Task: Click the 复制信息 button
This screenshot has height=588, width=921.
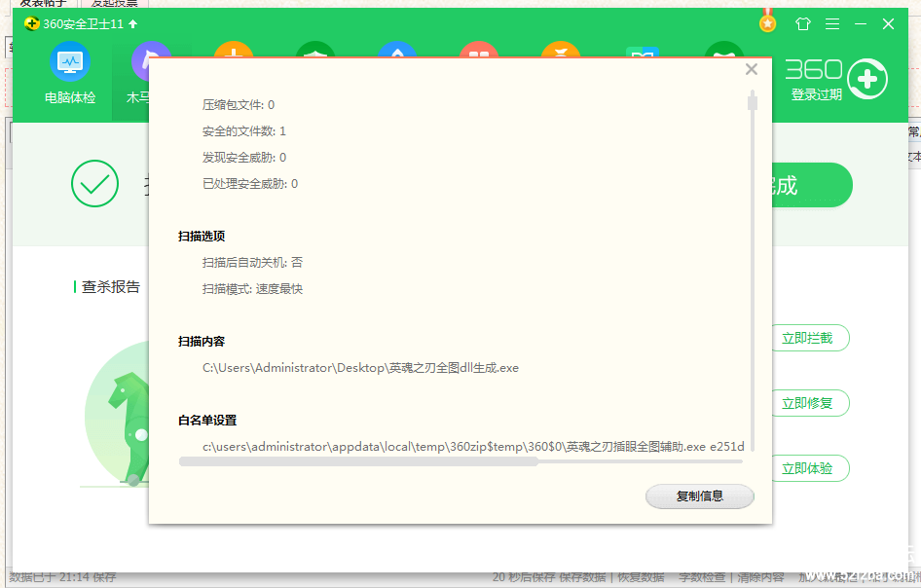Action: click(x=700, y=496)
